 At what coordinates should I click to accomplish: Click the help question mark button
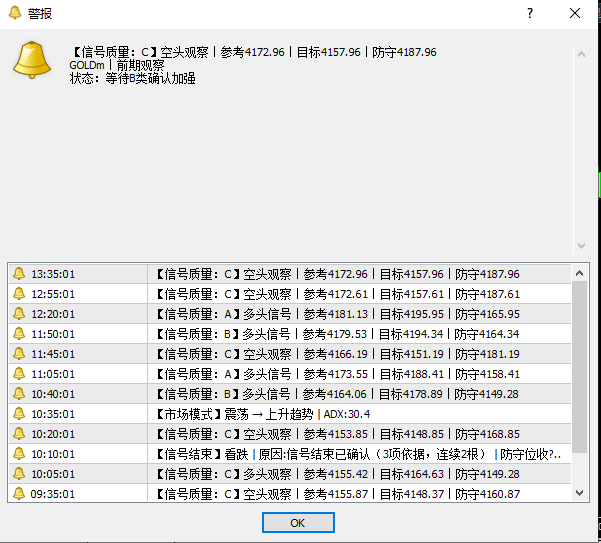[x=530, y=13]
